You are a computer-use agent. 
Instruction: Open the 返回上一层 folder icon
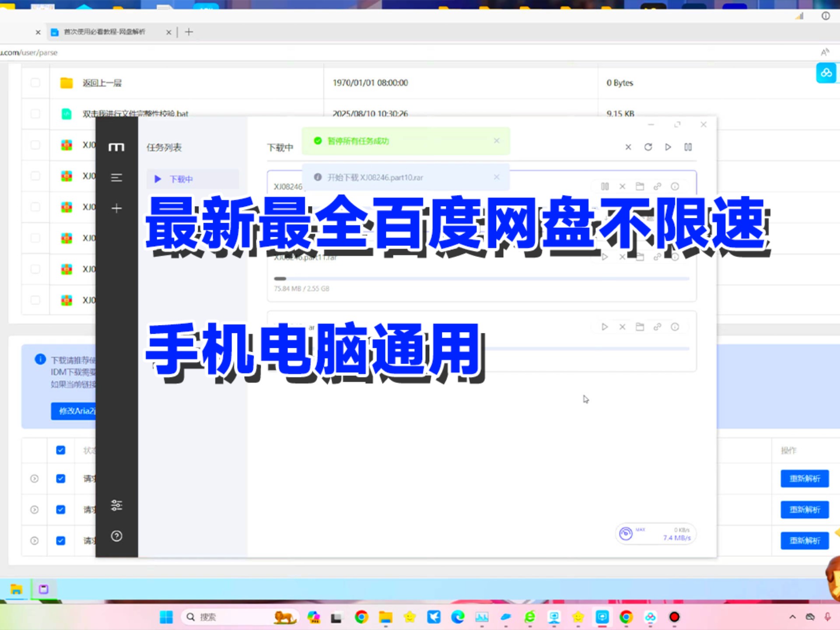(66, 83)
